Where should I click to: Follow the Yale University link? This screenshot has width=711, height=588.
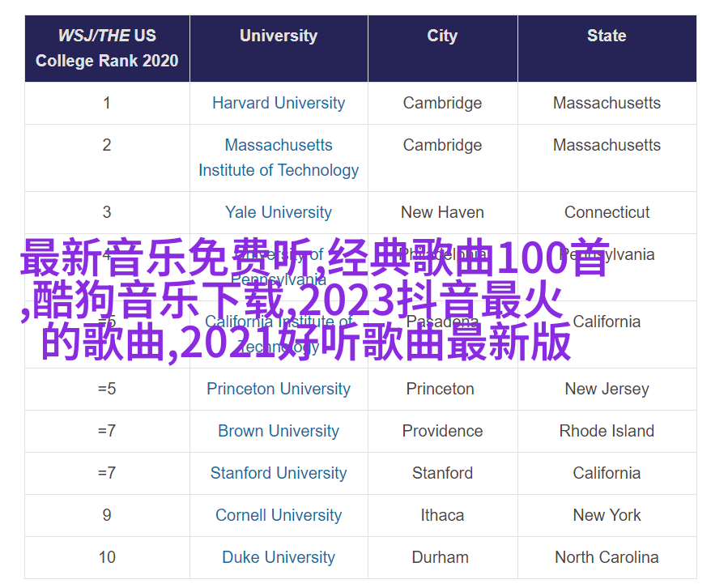279,212
